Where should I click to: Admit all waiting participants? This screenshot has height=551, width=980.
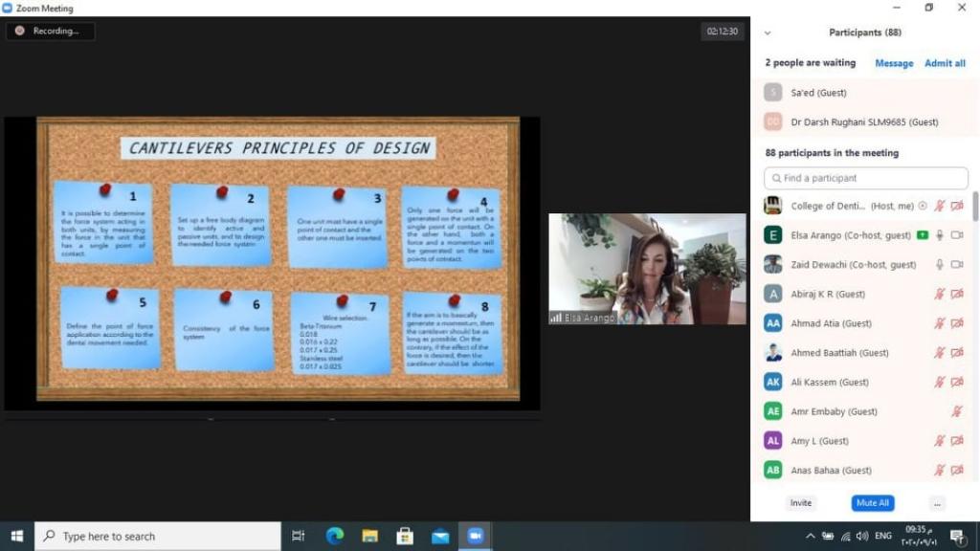pyautogui.click(x=945, y=63)
